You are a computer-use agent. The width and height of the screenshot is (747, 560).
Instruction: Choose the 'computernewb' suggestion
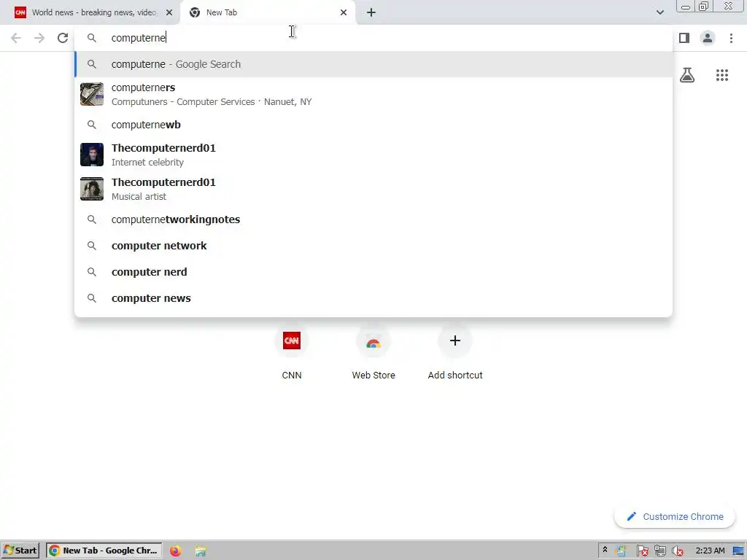pos(373,125)
